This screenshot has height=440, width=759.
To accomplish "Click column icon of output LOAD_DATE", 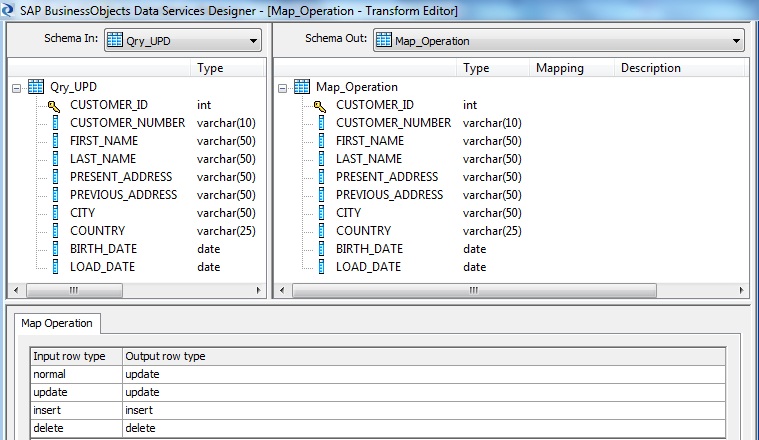I will coord(321,267).
